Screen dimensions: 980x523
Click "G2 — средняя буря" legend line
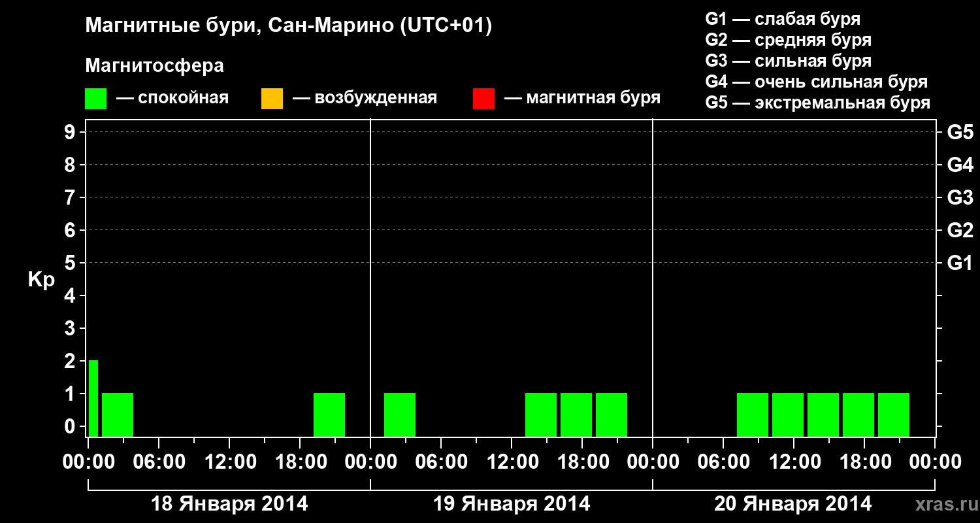click(788, 40)
